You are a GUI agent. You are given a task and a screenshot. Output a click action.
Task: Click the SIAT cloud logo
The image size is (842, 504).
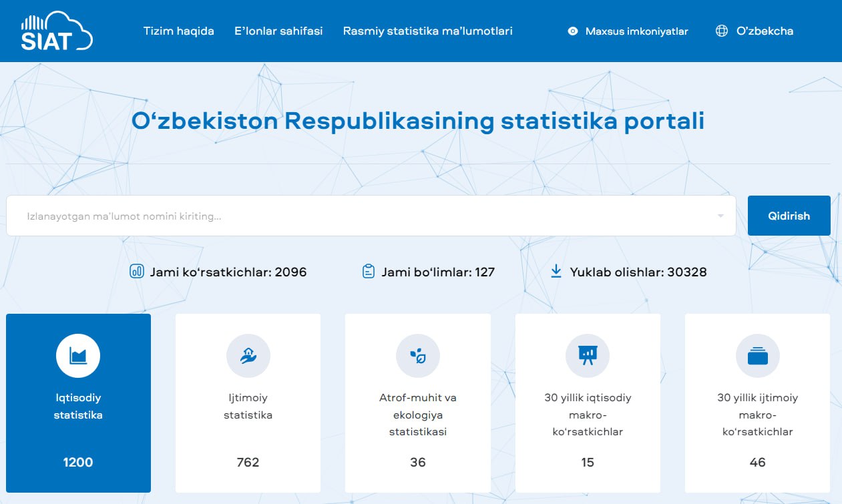click(57, 31)
